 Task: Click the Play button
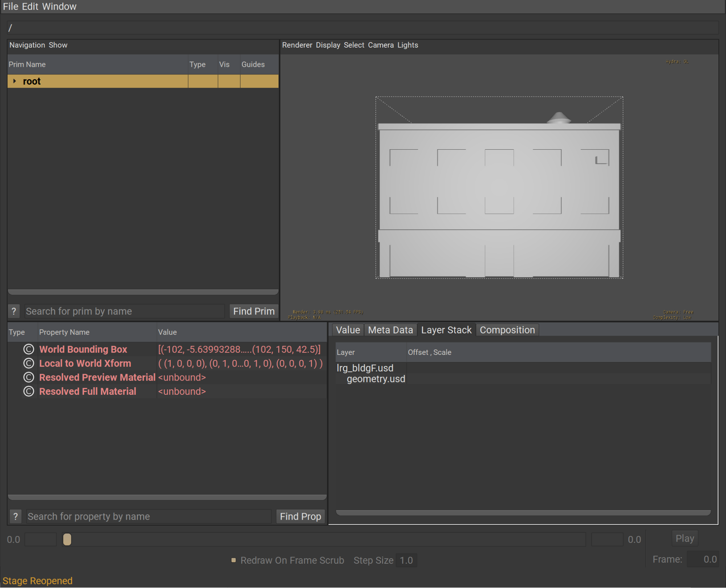point(685,539)
